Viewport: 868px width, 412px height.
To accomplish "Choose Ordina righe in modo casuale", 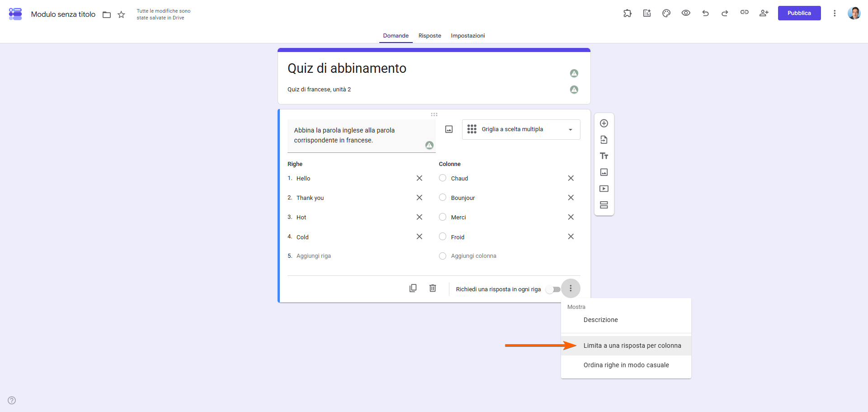I will pyautogui.click(x=626, y=365).
